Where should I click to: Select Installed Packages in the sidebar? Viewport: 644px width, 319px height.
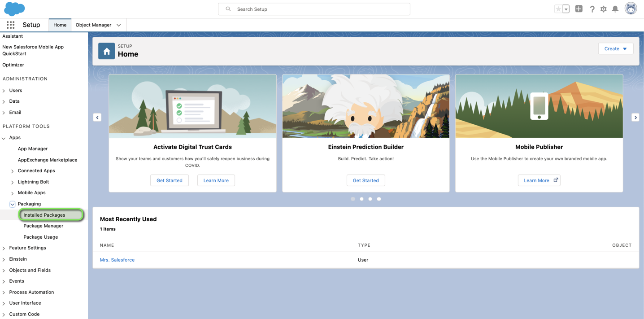click(44, 215)
